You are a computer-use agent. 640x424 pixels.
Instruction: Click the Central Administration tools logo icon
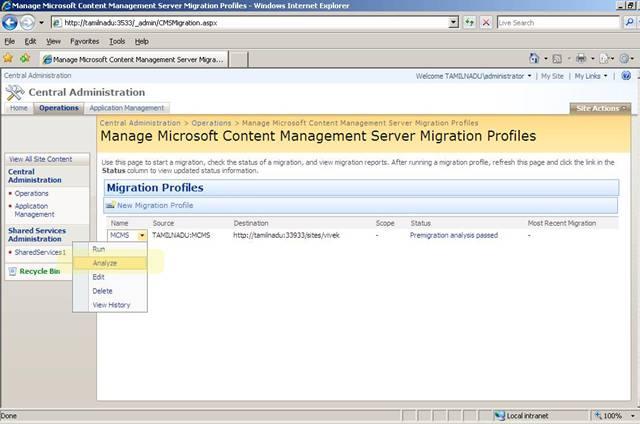(x=15, y=93)
